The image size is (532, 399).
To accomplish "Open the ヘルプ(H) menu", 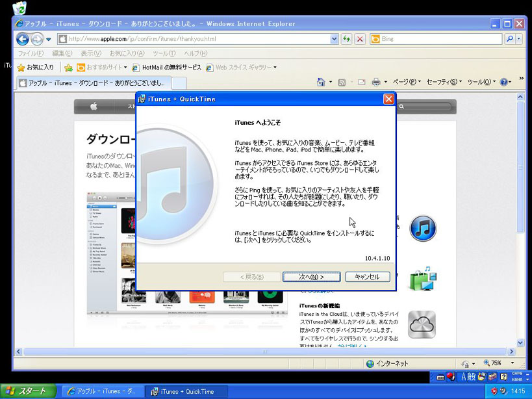I will tap(196, 53).
